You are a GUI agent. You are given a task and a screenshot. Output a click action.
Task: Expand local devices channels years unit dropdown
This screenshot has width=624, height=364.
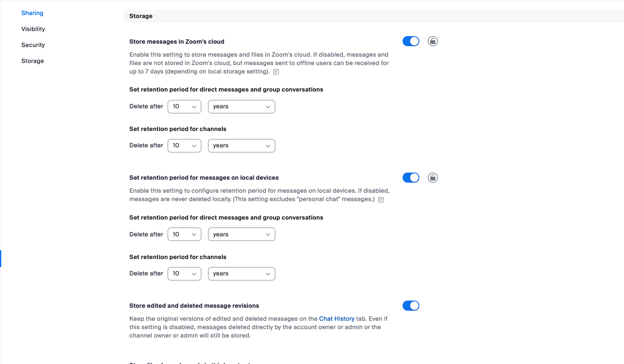click(x=242, y=274)
